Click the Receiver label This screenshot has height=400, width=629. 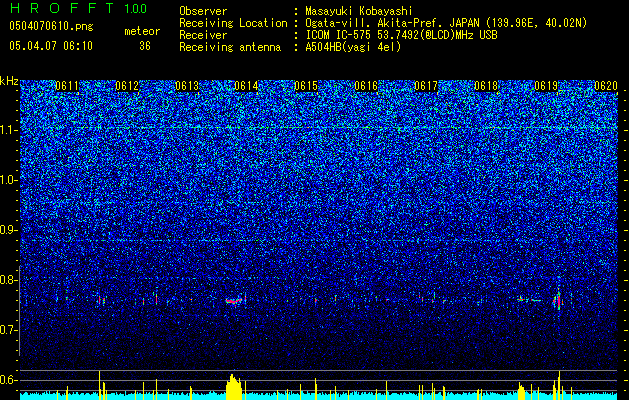pyautogui.click(x=203, y=35)
